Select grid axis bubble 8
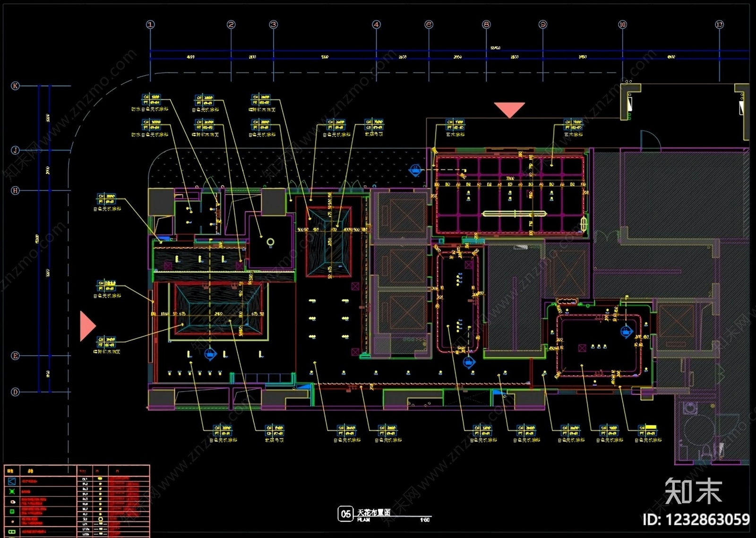Viewport: 756px width, 538px height. (x=487, y=25)
